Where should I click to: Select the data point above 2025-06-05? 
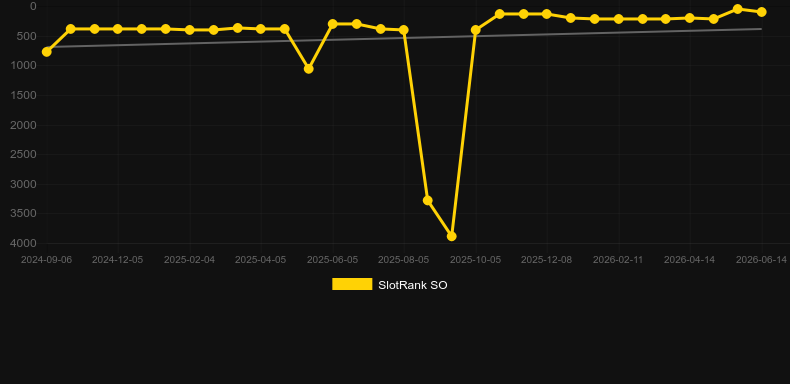[333, 24]
